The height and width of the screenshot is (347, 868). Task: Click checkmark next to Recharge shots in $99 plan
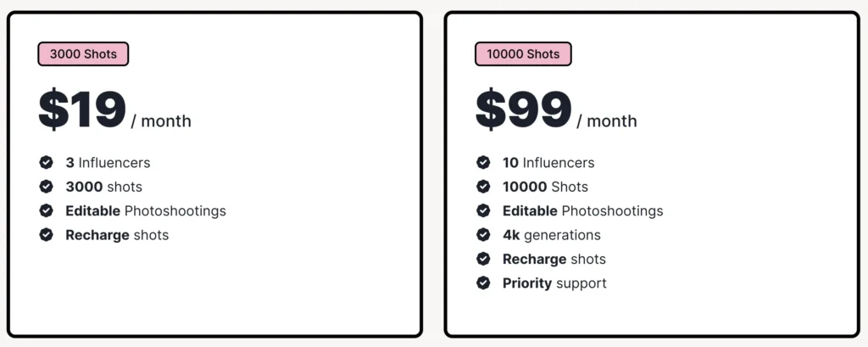point(483,259)
